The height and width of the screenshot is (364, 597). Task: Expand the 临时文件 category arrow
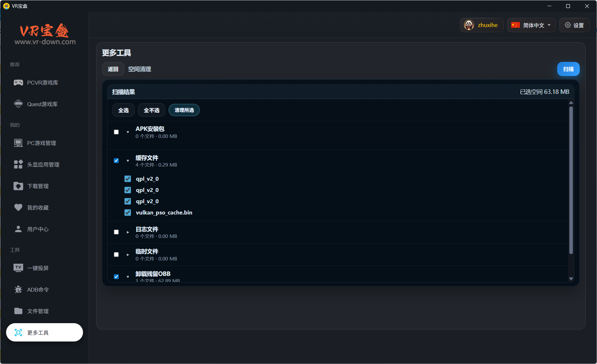tap(128, 254)
